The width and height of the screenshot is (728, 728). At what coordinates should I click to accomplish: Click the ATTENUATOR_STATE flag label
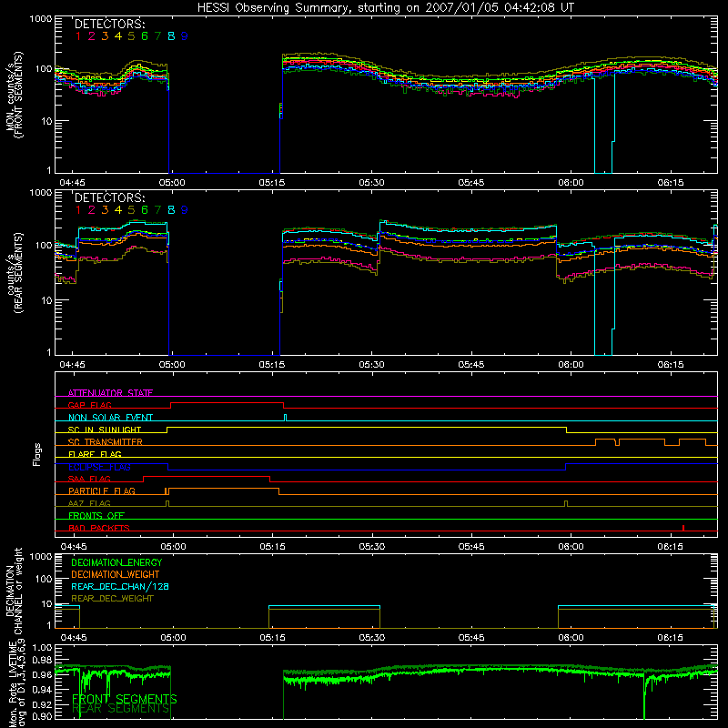pos(110,393)
